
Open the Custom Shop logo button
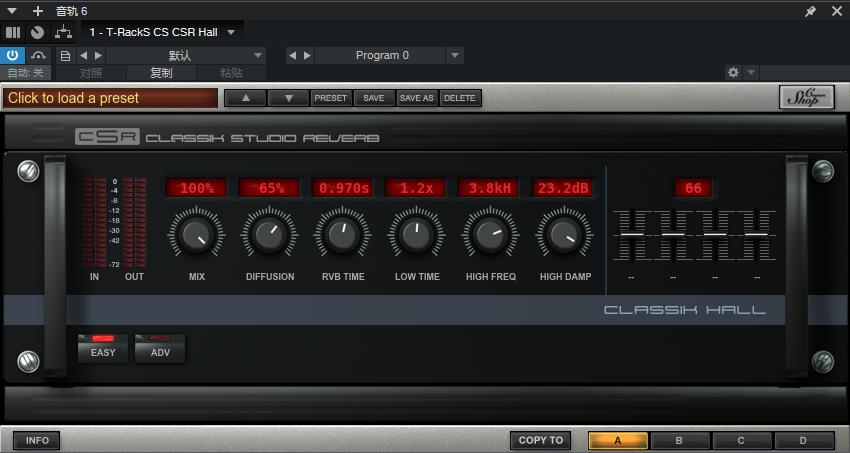point(807,97)
